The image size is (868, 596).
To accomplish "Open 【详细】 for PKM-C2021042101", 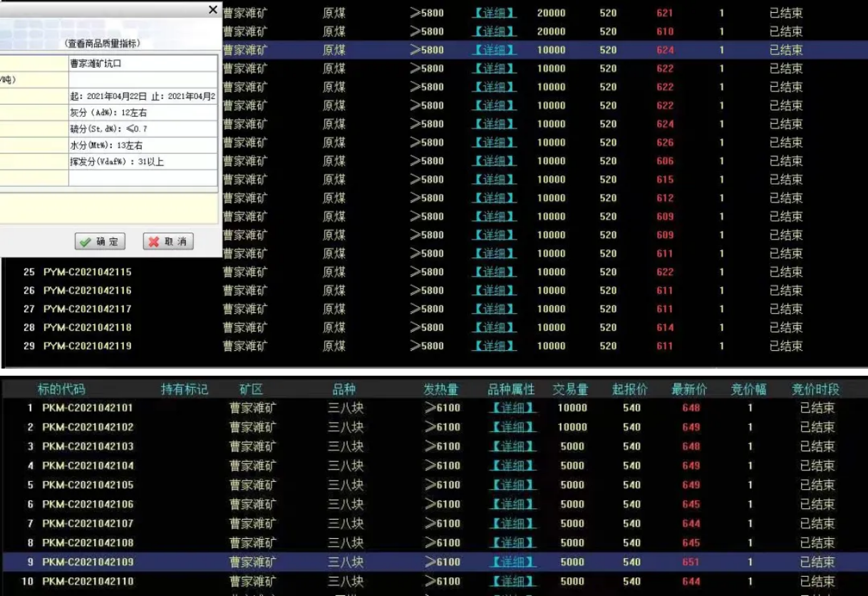I will click(512, 409).
